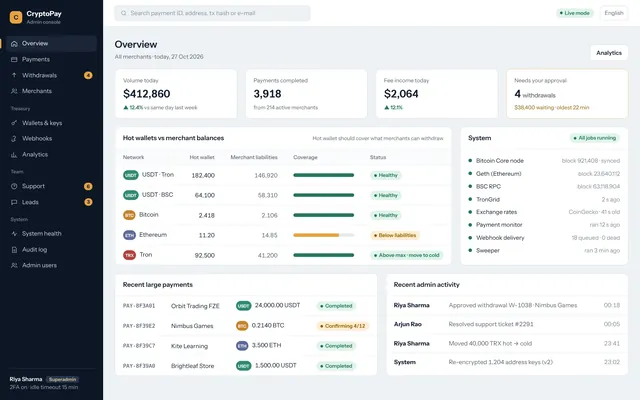The width and height of the screenshot is (640, 400).
Task: Open Overview in the sidebar
Action: tap(51, 44)
